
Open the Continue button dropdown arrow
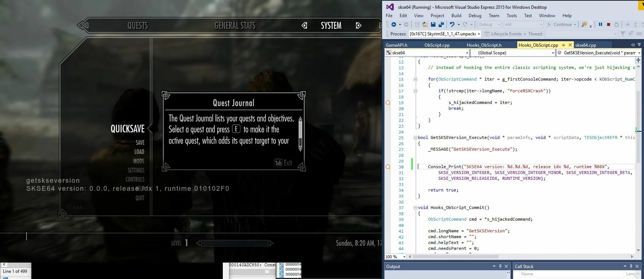point(575,24)
